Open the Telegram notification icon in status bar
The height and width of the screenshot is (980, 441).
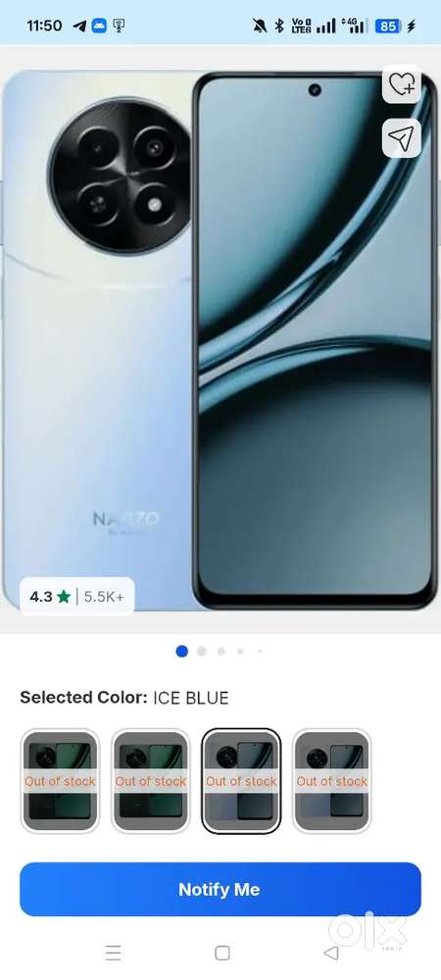click(79, 25)
